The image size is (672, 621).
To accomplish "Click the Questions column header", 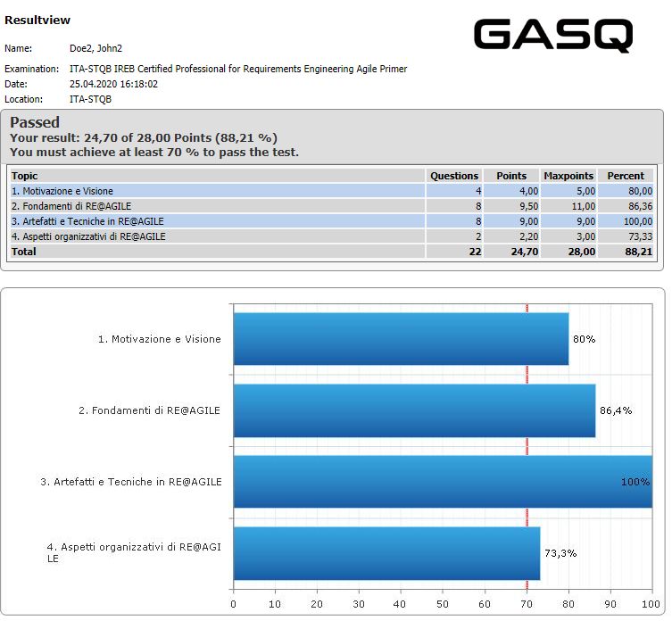I will click(454, 176).
